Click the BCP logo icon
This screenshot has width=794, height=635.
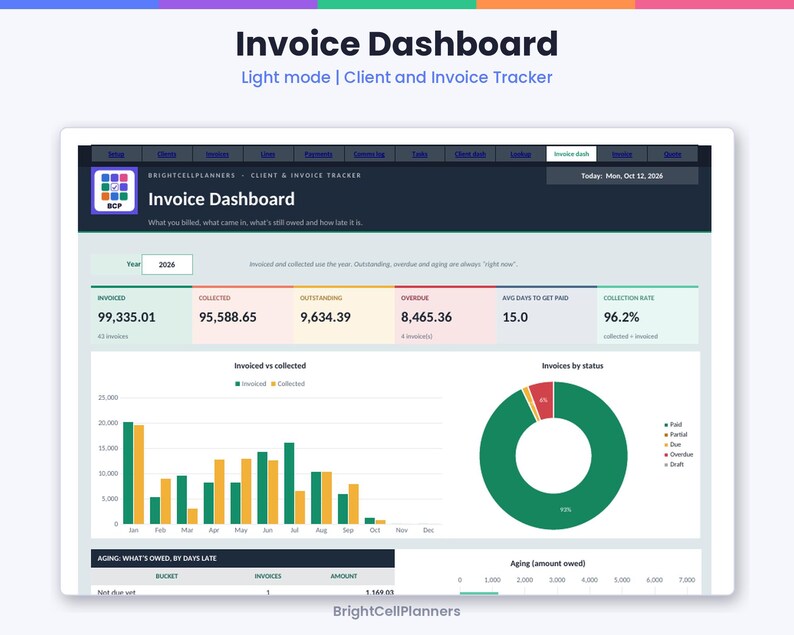pos(114,190)
